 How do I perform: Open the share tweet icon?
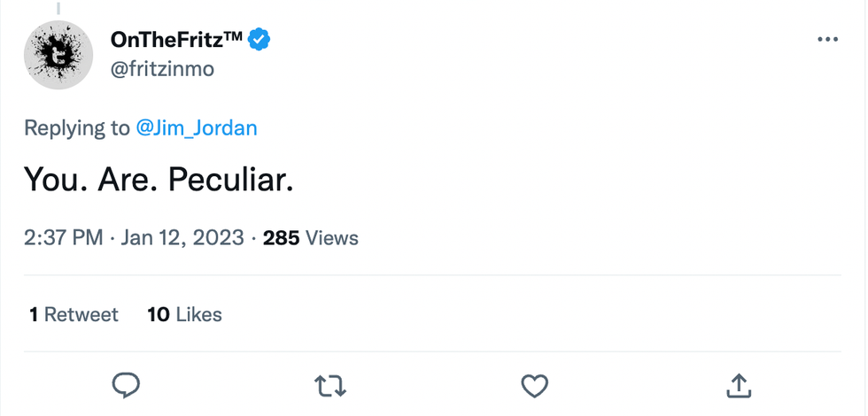point(738,385)
